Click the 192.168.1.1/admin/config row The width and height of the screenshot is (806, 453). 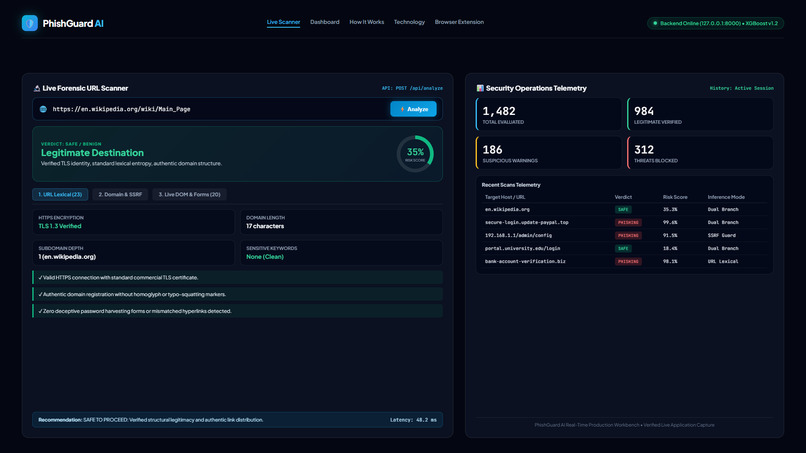tap(625, 235)
